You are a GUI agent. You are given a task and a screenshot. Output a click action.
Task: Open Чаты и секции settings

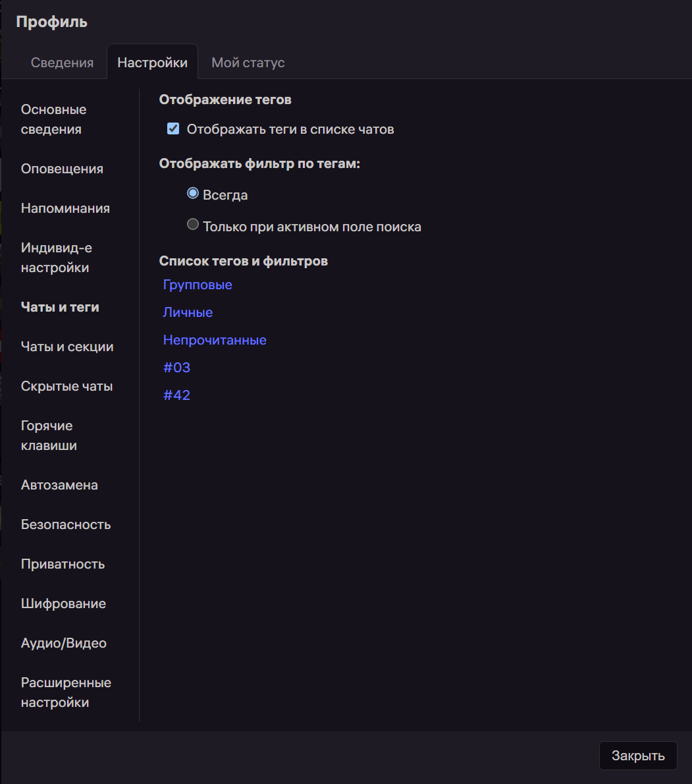point(67,346)
